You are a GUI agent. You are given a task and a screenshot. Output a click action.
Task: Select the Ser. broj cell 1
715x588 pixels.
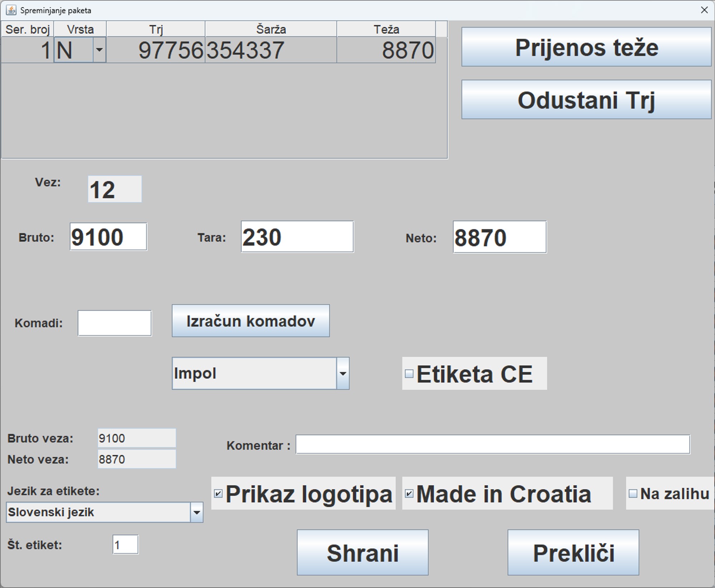[28, 50]
